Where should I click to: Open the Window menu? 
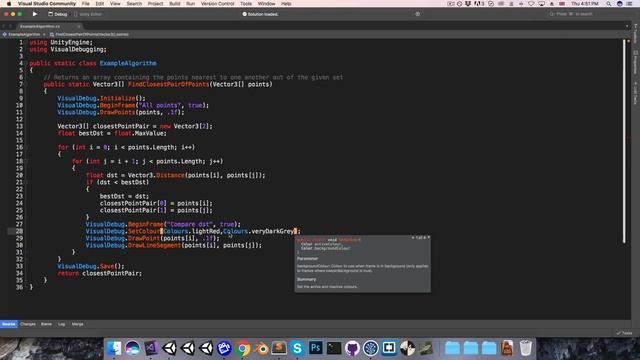click(x=267, y=4)
